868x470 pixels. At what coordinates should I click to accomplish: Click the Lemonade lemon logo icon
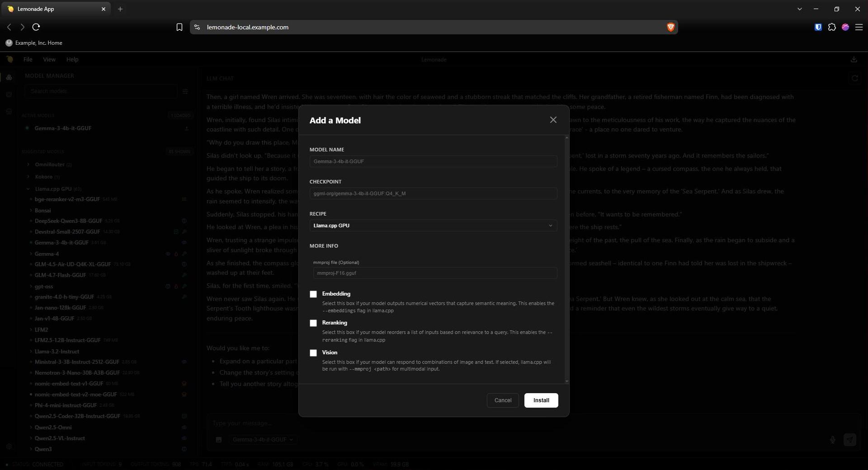coord(9,59)
